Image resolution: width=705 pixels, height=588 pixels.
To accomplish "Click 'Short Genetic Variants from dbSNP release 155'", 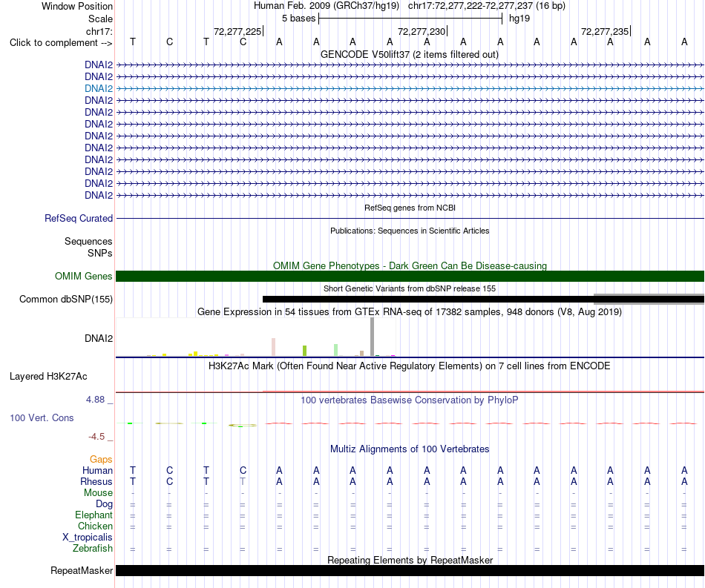I will tap(410, 288).
